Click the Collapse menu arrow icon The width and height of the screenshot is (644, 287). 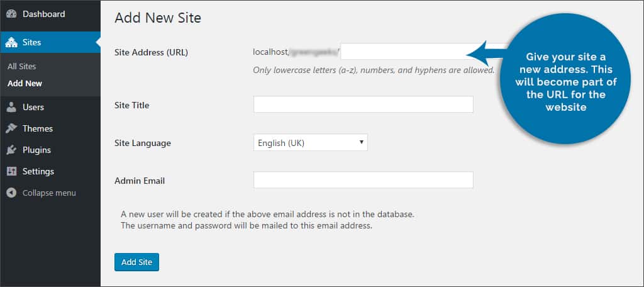11,193
